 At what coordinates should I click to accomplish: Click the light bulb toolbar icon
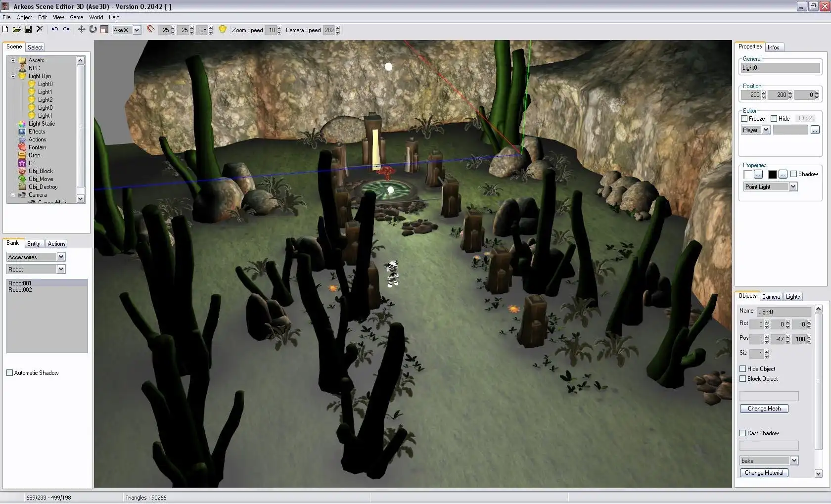(x=223, y=30)
